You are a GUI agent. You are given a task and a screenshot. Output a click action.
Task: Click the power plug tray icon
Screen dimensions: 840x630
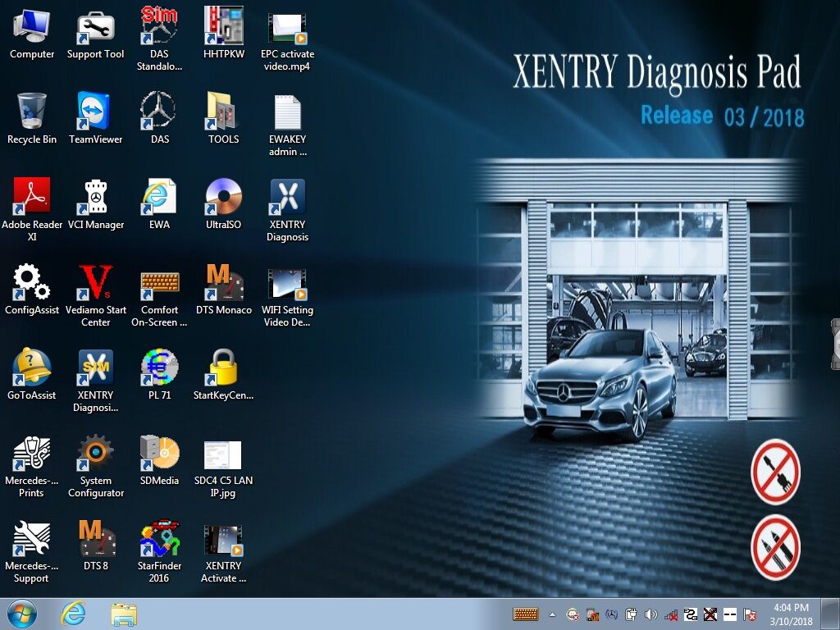(631, 614)
